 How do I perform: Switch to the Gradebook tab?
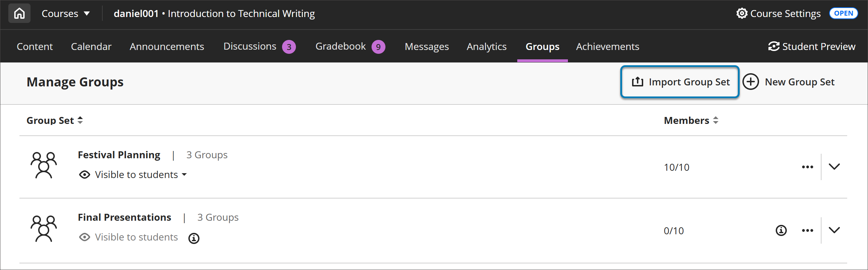coord(340,47)
